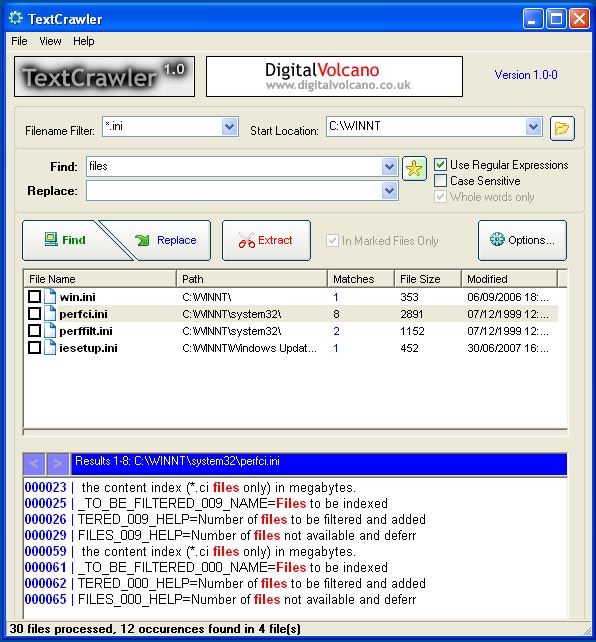Click the Version 1.0-0 text
Image resolution: width=596 pixels, height=642 pixels.
pyautogui.click(x=526, y=75)
